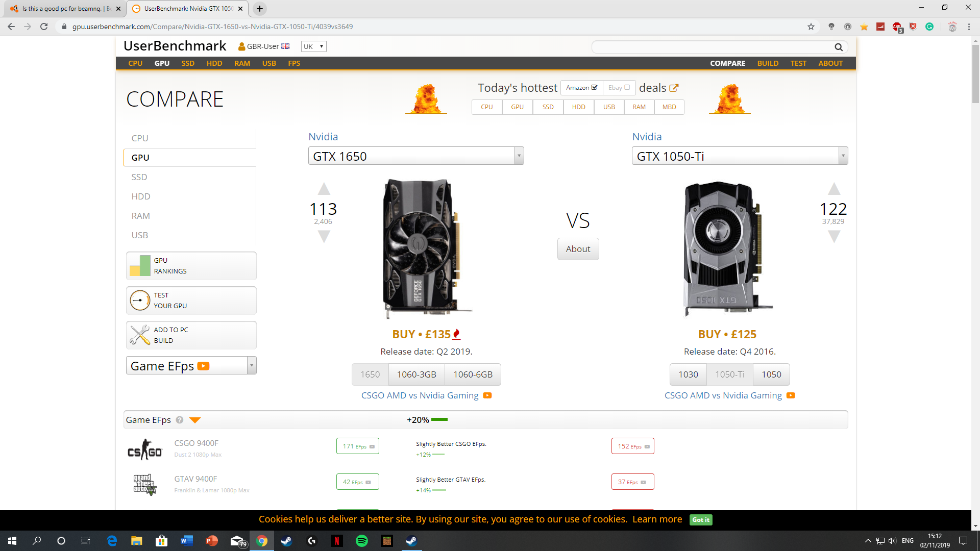Viewport: 980px width, 551px height.
Task: Uncheck the Amazon deals checkbox
Action: [x=594, y=87]
